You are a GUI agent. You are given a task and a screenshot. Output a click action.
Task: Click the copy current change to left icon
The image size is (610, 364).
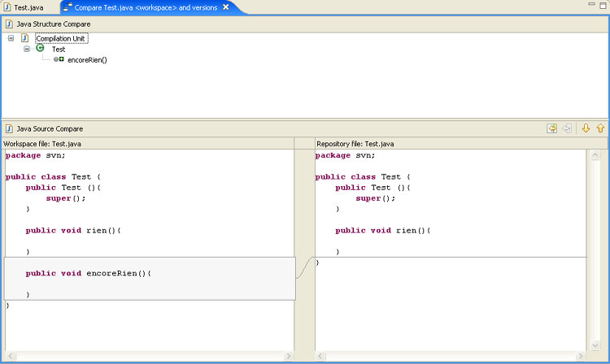coord(552,128)
